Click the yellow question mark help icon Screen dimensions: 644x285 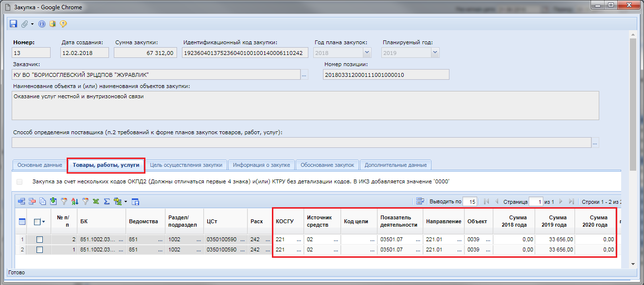pos(63,24)
